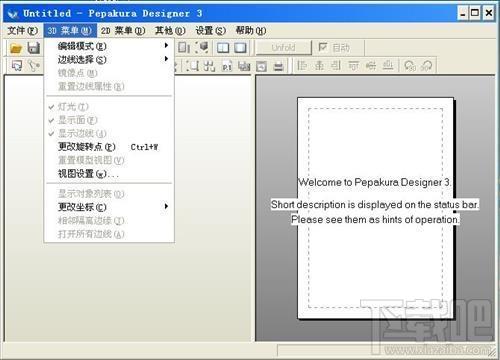Click the align left icon
The height and width of the screenshot is (360, 500).
click(302, 65)
